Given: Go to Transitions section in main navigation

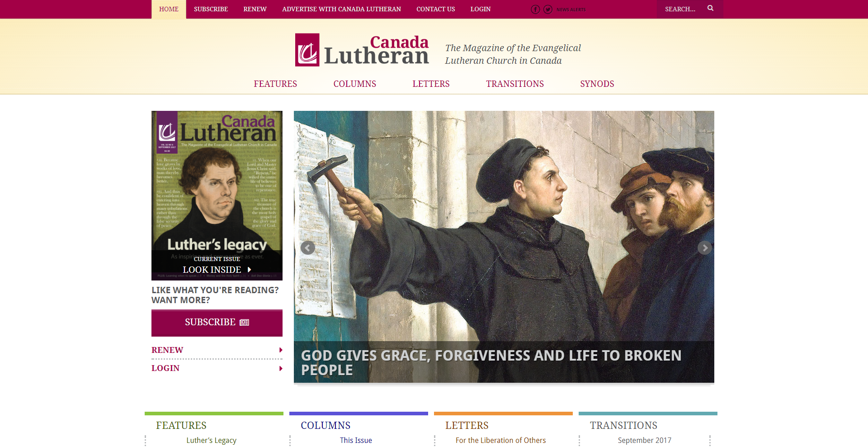Looking at the screenshot, I should click(x=515, y=84).
